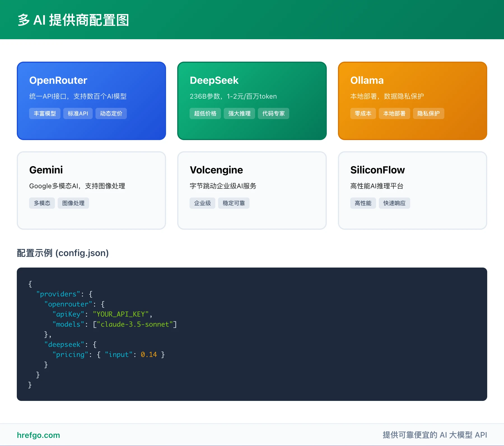Click the OpenRouter description 统一API接口
The height and width of the screenshot is (446, 504).
[x=78, y=96]
